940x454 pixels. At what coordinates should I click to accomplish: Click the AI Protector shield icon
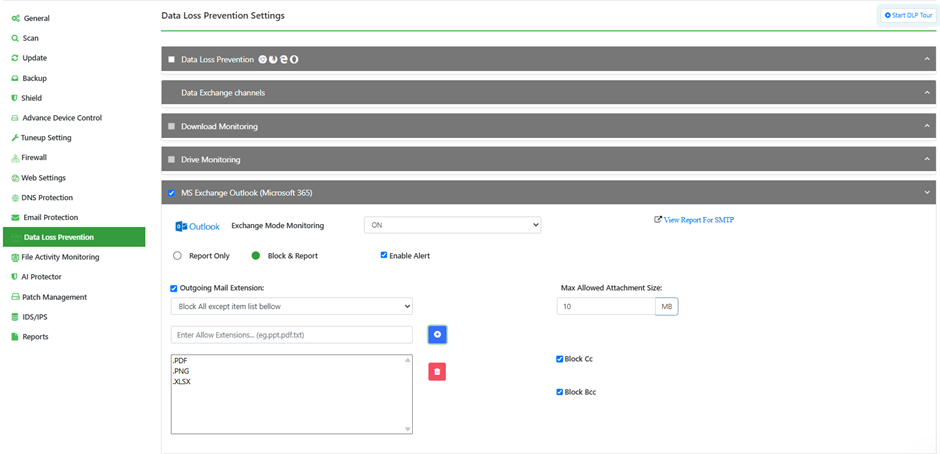tap(14, 277)
